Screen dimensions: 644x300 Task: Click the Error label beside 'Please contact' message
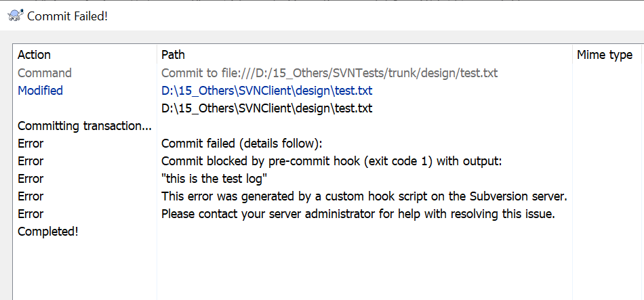[31, 214]
